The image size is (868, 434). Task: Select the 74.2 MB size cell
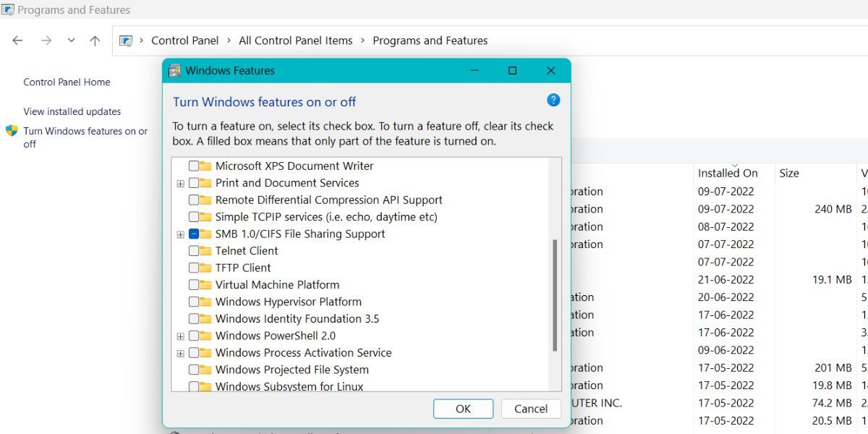(x=831, y=403)
